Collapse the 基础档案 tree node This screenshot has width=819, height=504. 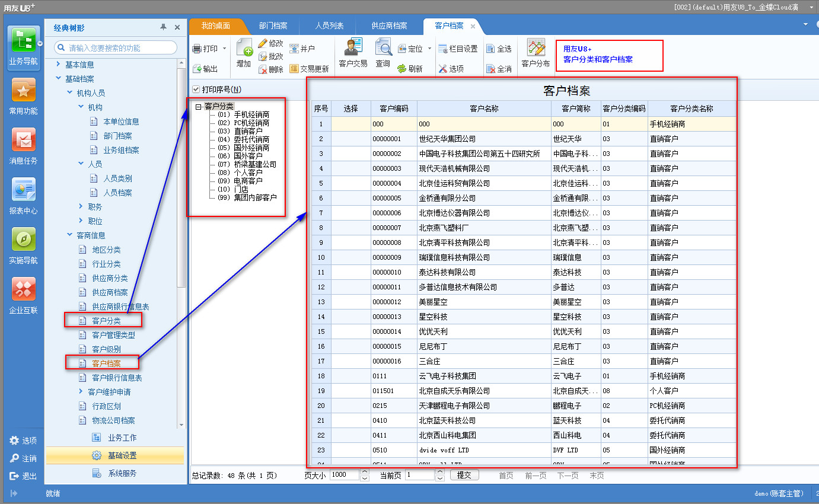click(x=58, y=79)
